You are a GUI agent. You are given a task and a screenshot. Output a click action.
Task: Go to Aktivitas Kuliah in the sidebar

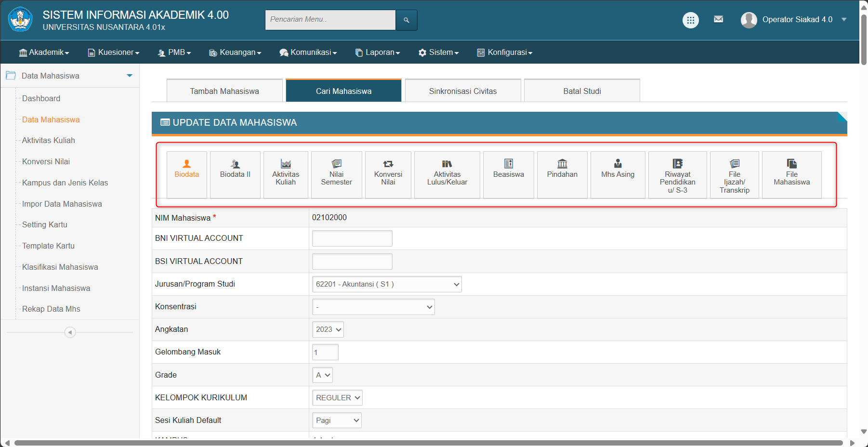point(49,141)
